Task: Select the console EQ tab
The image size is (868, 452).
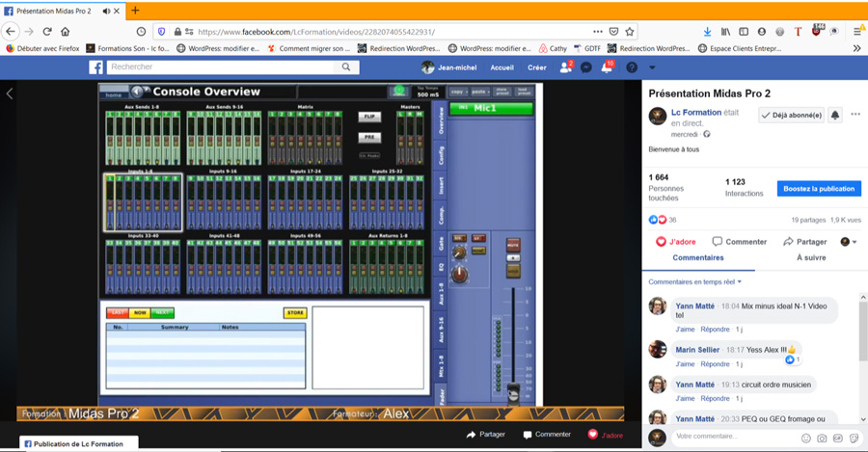Action: click(x=441, y=267)
